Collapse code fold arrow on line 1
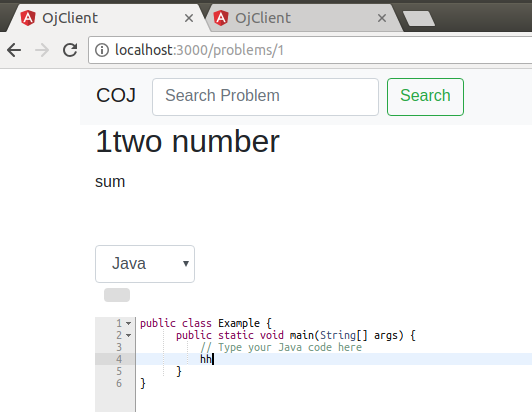 pyautogui.click(x=128, y=323)
